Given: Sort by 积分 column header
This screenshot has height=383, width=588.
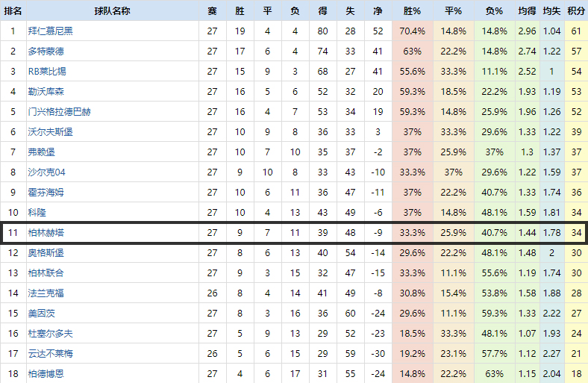Looking at the screenshot, I should (576, 11).
